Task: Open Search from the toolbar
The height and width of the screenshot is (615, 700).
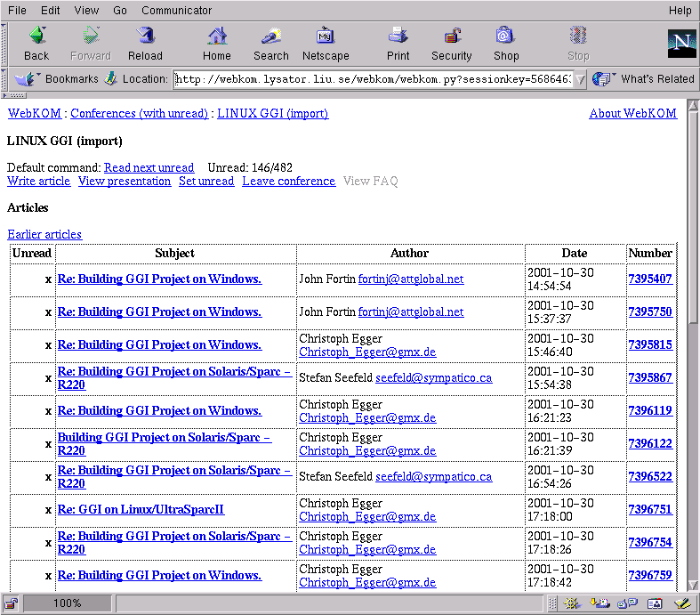Action: pyautogui.click(x=270, y=44)
